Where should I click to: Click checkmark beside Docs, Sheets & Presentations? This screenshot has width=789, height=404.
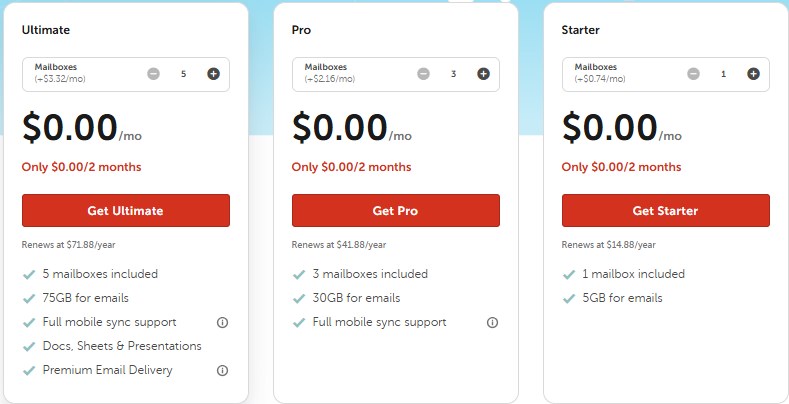click(28, 346)
